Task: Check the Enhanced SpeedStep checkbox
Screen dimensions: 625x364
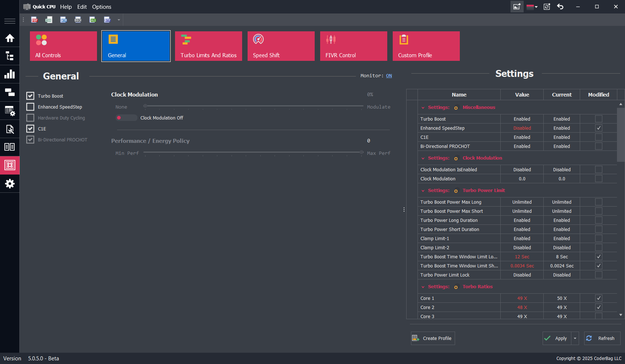Action: tap(30, 107)
